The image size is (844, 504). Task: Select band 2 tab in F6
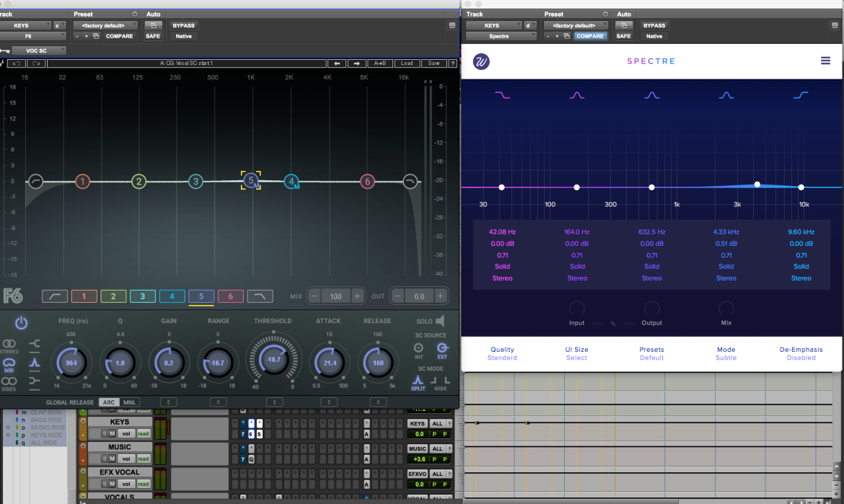tap(113, 296)
